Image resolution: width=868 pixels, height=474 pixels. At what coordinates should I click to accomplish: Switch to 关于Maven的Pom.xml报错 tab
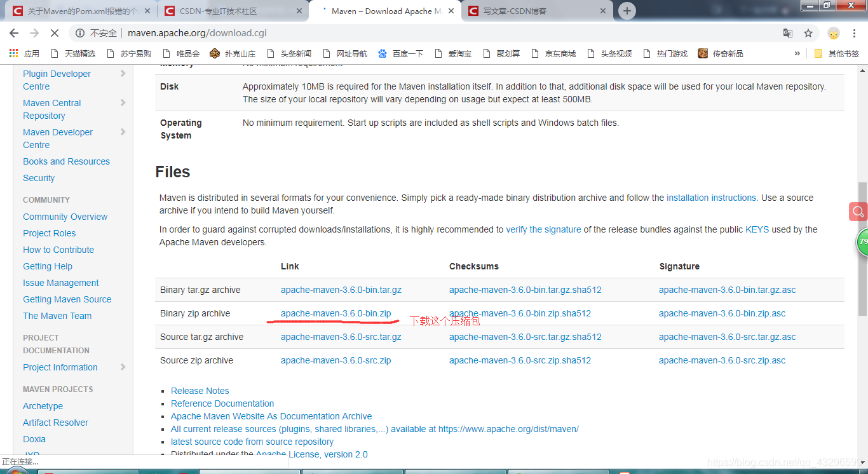click(x=81, y=11)
